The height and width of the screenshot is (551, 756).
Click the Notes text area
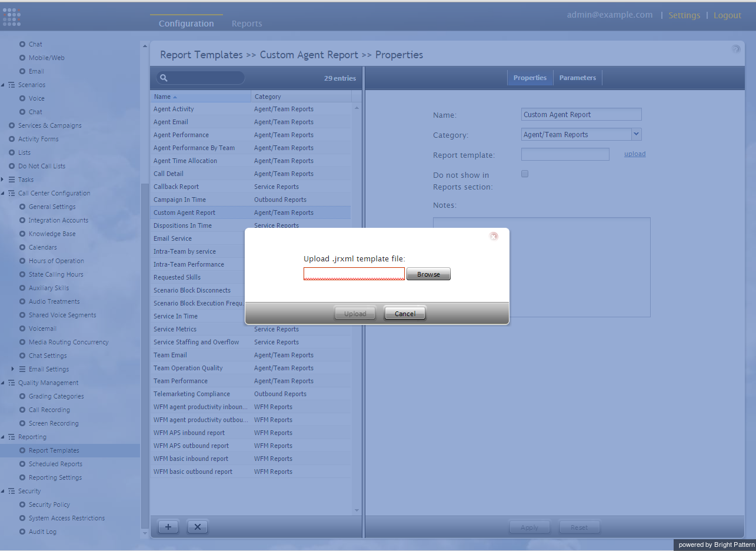coord(542,267)
